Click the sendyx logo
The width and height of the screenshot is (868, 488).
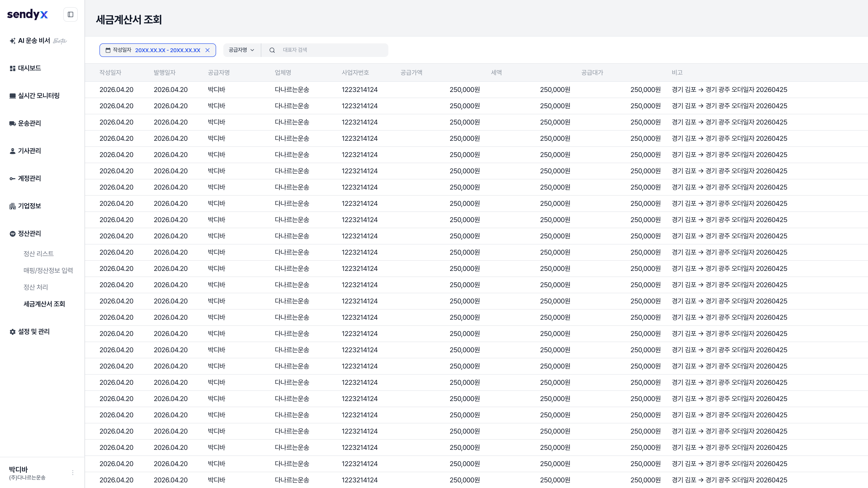27,14
